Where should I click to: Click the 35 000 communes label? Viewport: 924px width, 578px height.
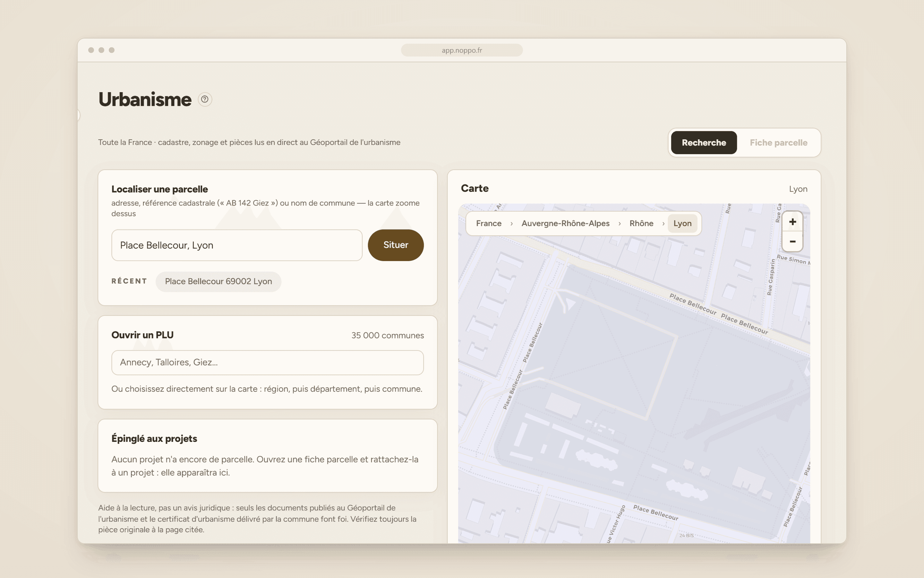[x=387, y=335]
